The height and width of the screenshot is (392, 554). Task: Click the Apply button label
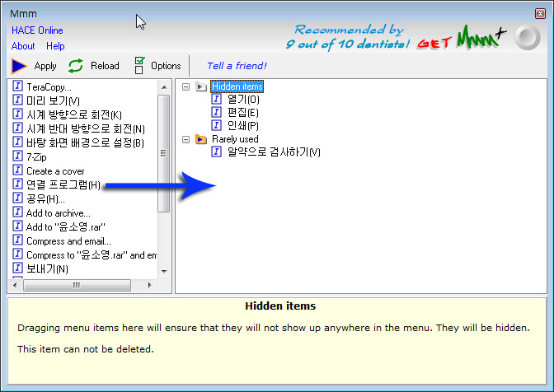point(45,66)
